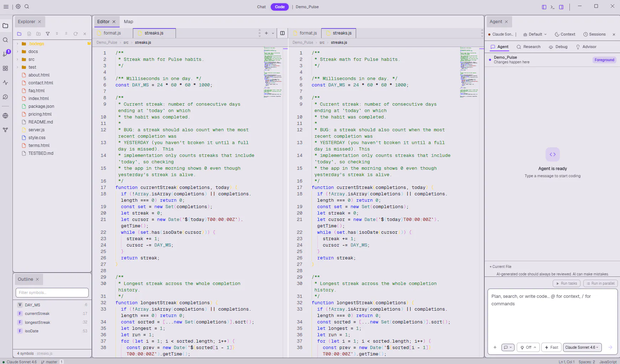
Task: Open the Default agent profile dropdown
Action: (535, 35)
